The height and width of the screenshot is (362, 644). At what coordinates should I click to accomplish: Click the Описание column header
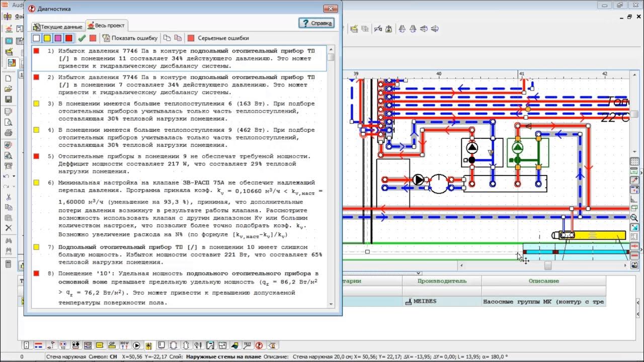543,281
